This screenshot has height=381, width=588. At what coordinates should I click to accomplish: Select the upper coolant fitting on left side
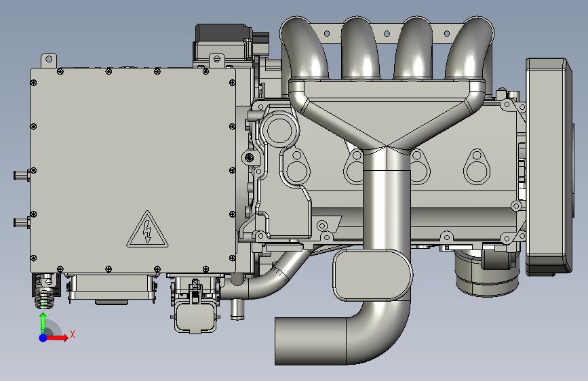point(22,175)
